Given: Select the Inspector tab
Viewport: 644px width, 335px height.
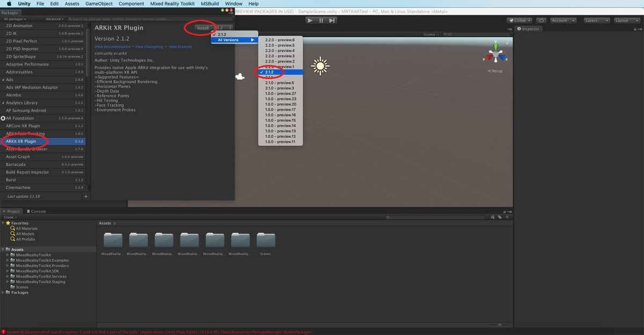Looking at the screenshot, I should (528, 29).
